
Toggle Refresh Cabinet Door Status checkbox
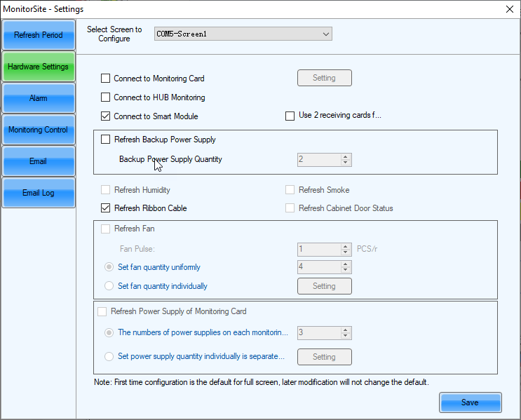click(x=290, y=208)
